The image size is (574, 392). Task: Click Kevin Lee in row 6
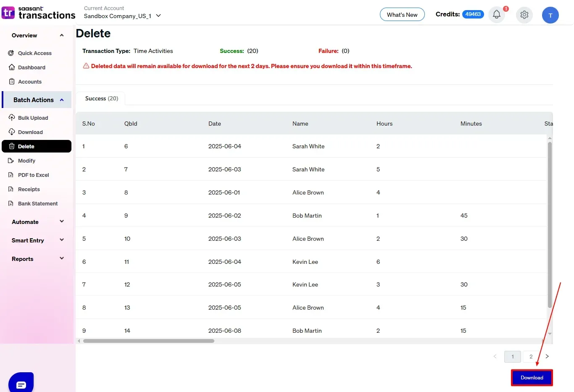[x=305, y=262]
